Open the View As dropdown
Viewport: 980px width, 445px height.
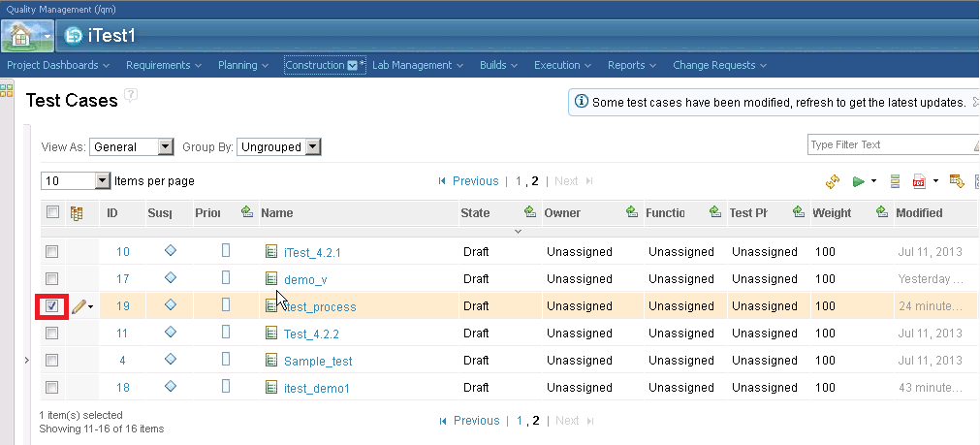tap(131, 147)
